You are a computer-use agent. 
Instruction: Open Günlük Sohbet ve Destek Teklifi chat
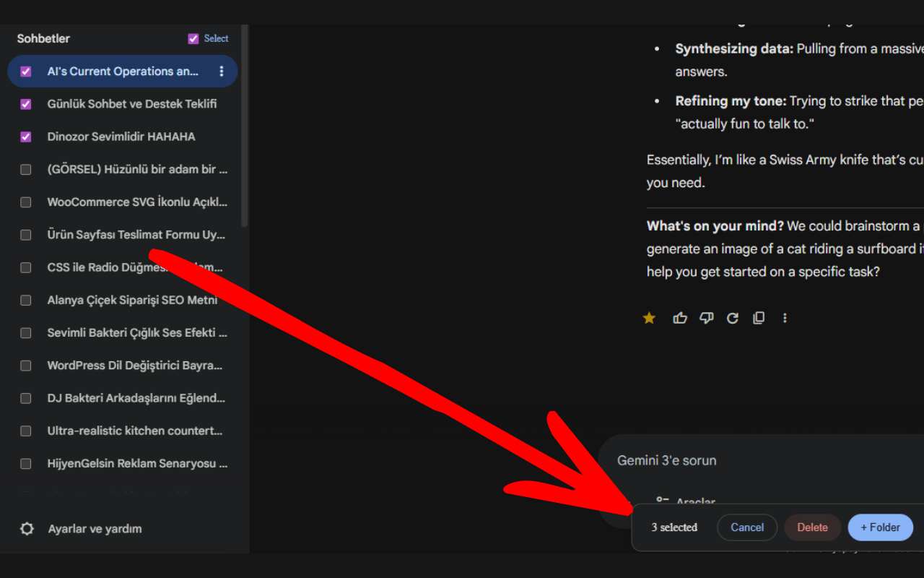pos(132,104)
